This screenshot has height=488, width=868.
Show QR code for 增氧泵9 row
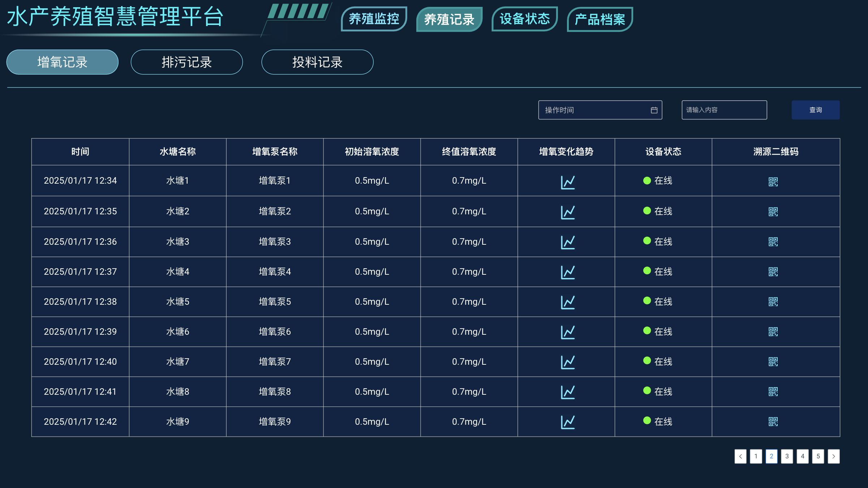pos(773,422)
